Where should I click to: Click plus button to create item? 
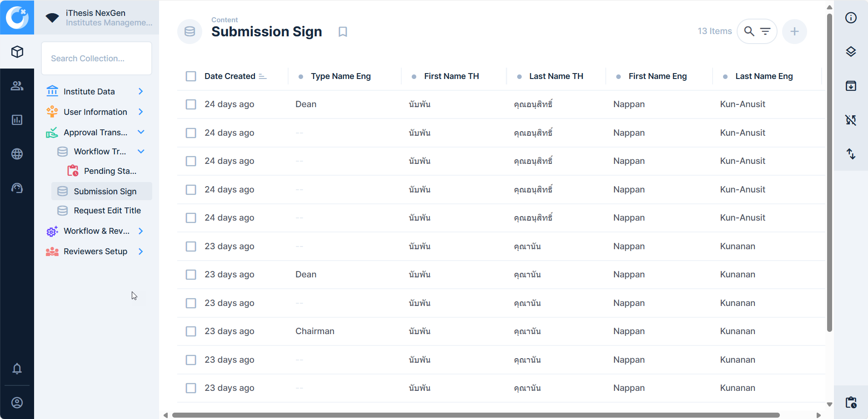click(794, 31)
